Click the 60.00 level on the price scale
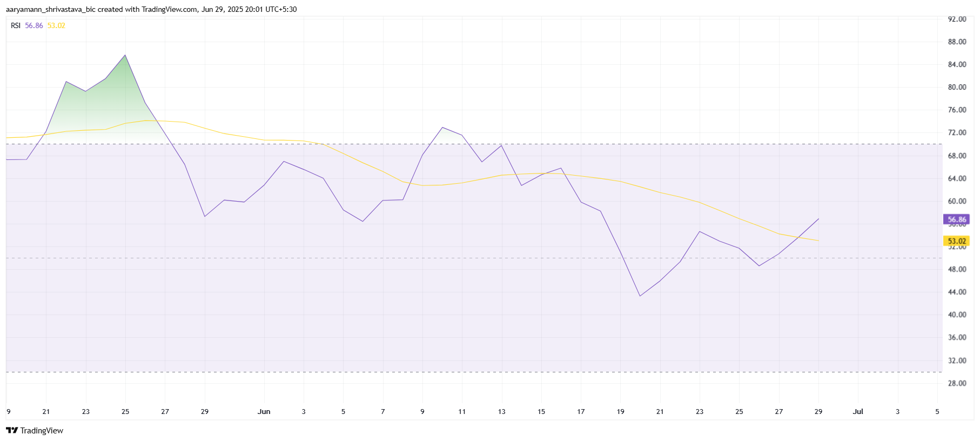Screen dimensions: 980x441 [957, 201]
